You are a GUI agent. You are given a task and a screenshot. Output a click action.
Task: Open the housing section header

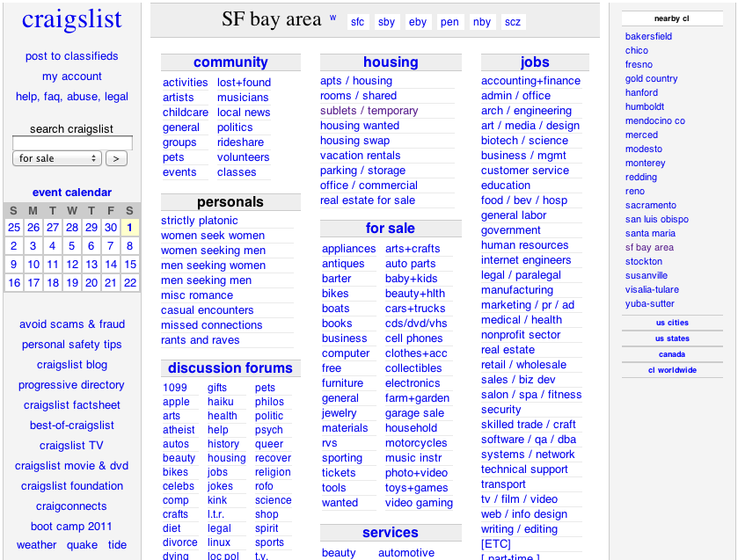[x=391, y=62]
